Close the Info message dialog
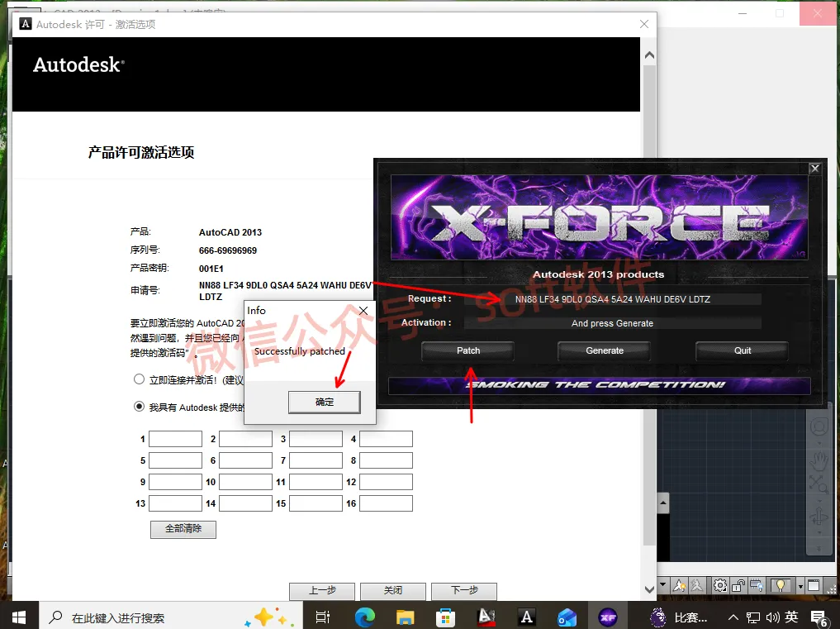The width and height of the screenshot is (840, 629). (363, 311)
